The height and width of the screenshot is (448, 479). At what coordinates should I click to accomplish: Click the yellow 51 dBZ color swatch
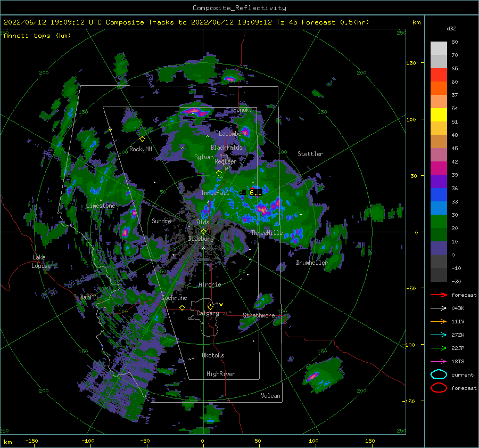click(439, 115)
